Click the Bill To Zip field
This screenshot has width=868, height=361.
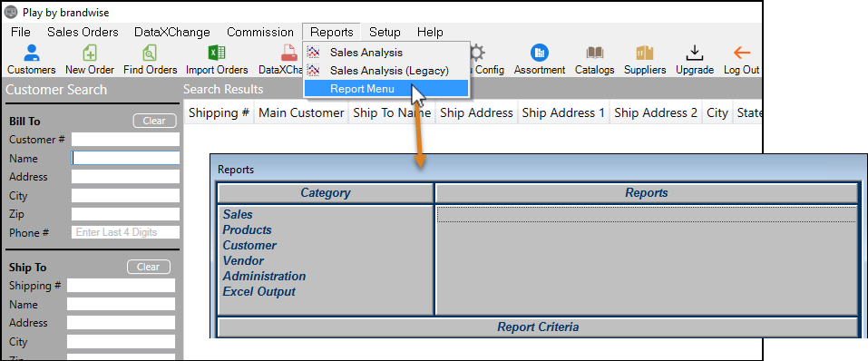[x=126, y=214]
